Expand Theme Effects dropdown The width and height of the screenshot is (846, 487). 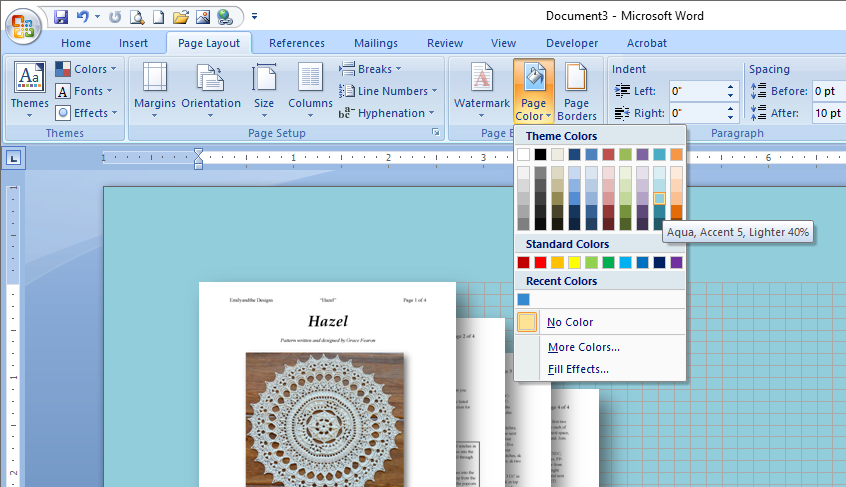[x=86, y=113]
